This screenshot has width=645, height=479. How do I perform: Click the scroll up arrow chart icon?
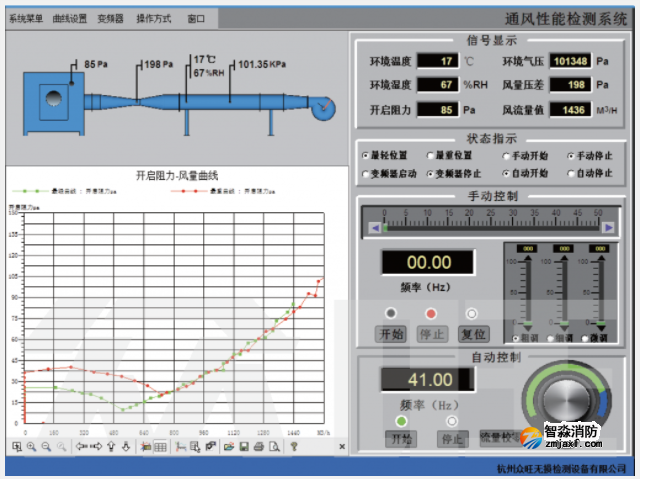[111, 447]
